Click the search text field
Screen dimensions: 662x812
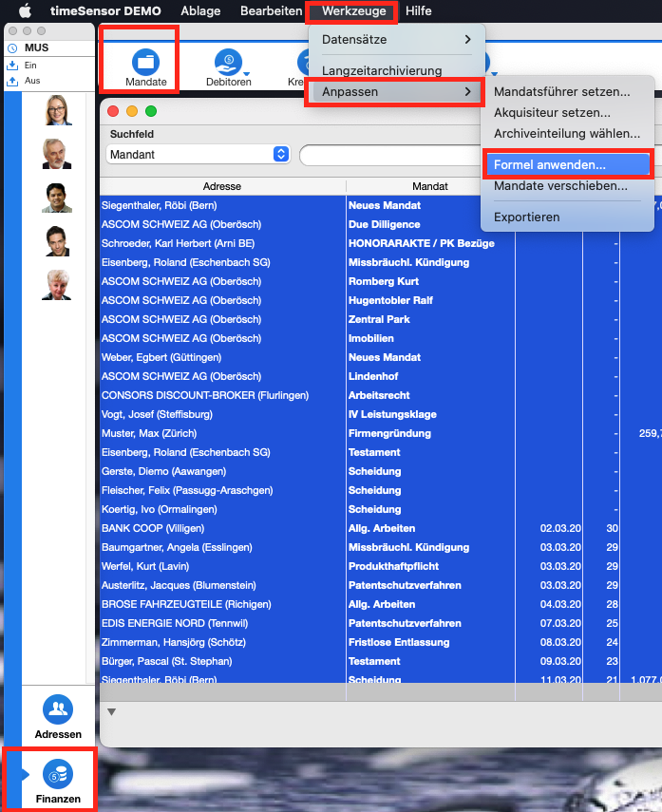[391, 155]
